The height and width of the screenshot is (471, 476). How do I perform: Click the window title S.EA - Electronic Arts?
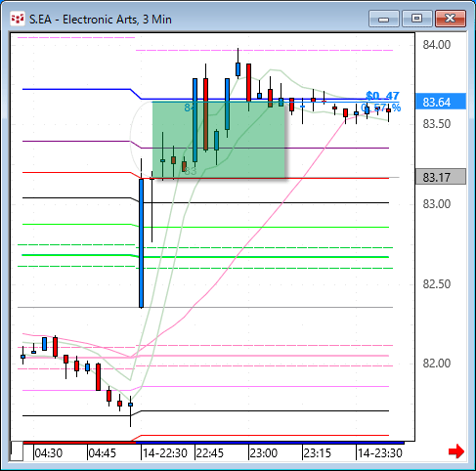click(x=101, y=20)
